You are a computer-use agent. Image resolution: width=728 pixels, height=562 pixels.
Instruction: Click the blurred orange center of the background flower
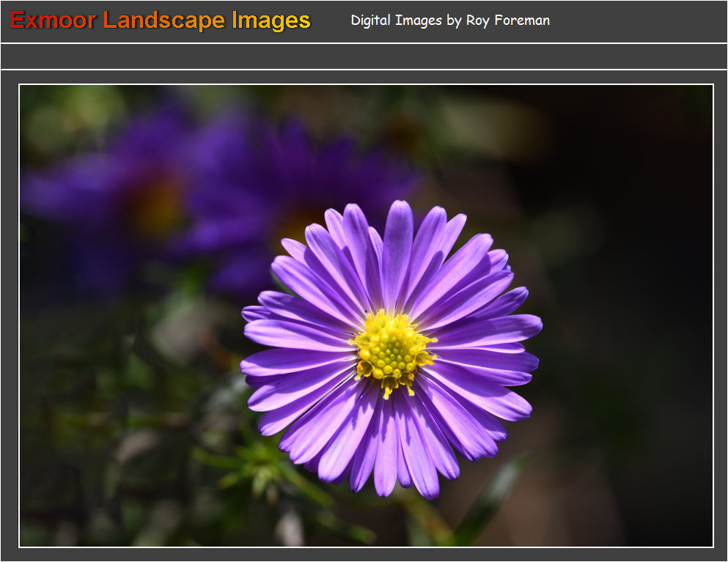[155, 207]
